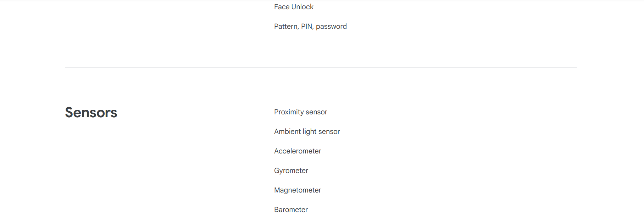Select the word PIN

point(307,27)
